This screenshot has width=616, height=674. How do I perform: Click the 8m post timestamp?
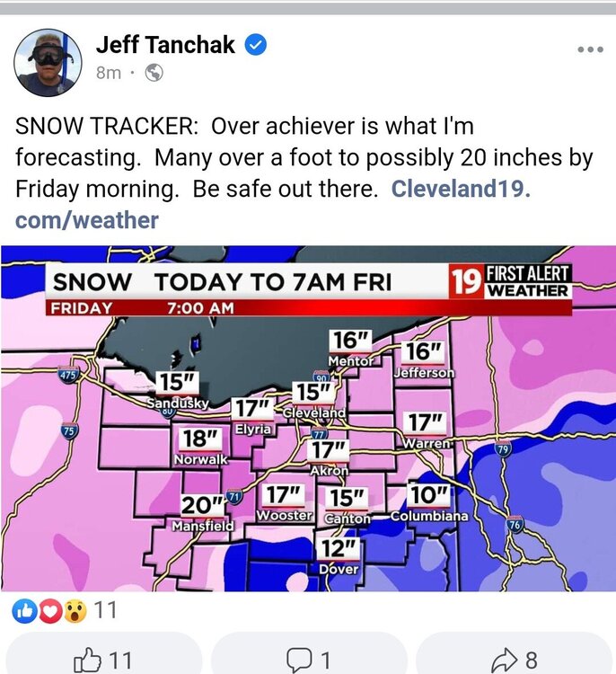pos(109,73)
